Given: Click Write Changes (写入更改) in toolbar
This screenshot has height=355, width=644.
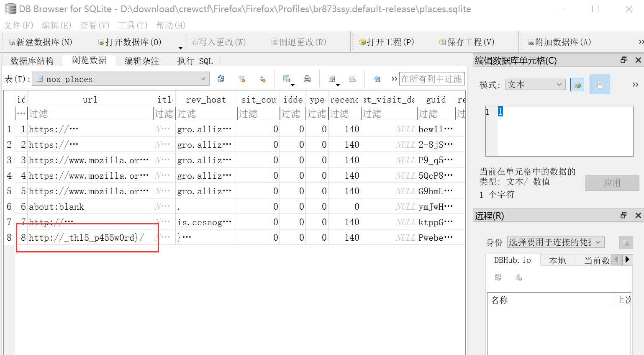Looking at the screenshot, I should 218,42.
